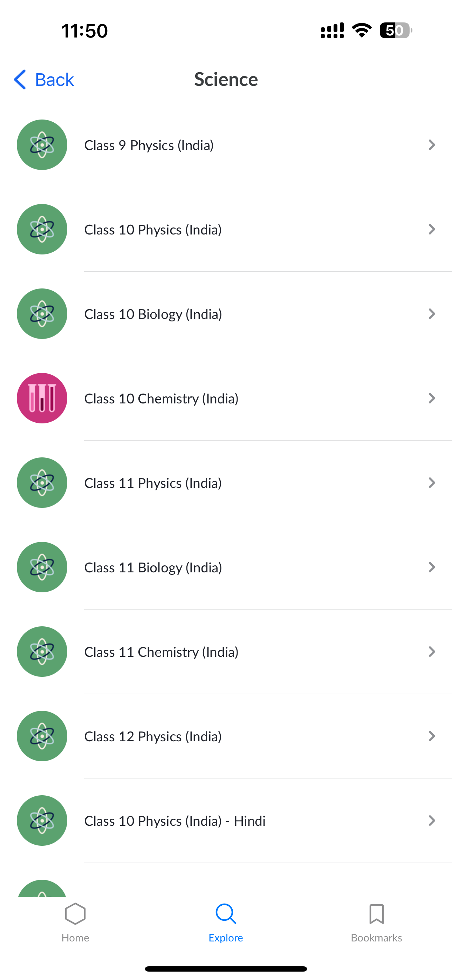Open chevron beside Class 11 Biology (India)

[431, 567]
